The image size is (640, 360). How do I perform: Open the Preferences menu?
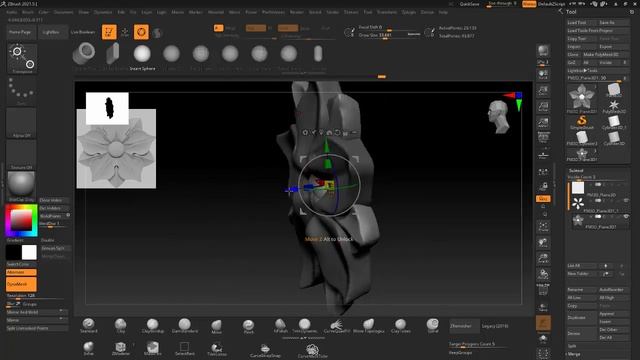[273, 12]
